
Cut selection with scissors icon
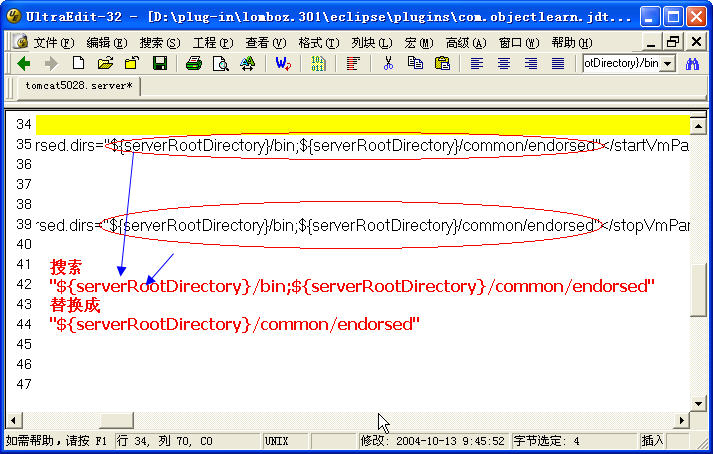(x=388, y=63)
